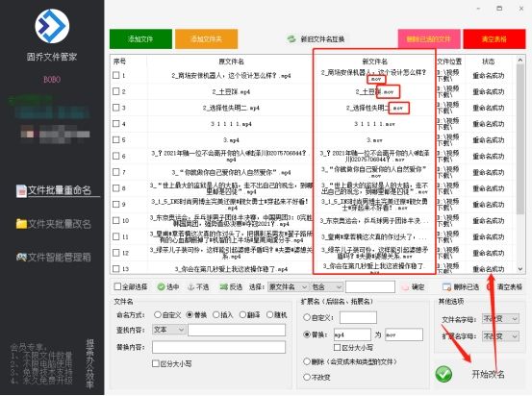Screen dimensions: 532x396
Task: Select the 翻译 naming radio
Action: [x=242, y=314]
